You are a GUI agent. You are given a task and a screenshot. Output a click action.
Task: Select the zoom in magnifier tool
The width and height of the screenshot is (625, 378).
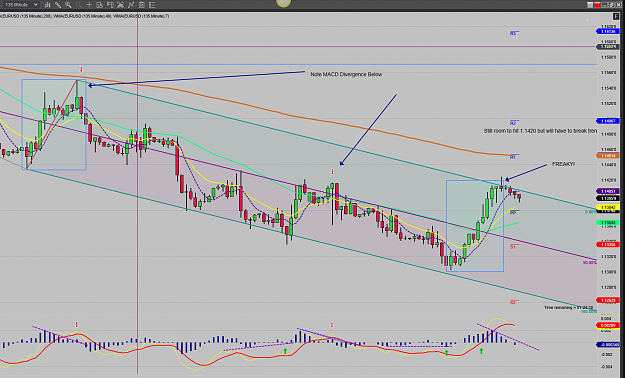pyautogui.click(x=68, y=5)
